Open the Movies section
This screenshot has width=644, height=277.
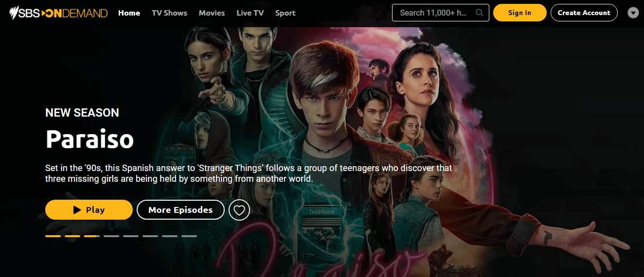212,13
